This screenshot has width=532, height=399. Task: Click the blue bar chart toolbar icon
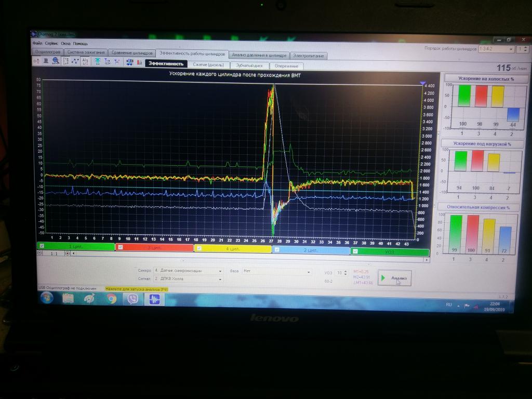(x=129, y=62)
